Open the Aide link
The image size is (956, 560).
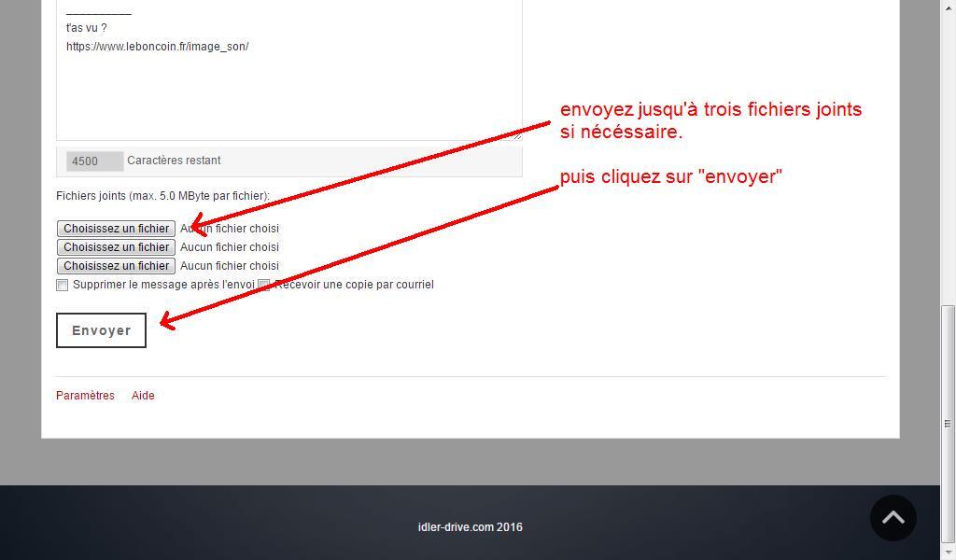point(143,396)
